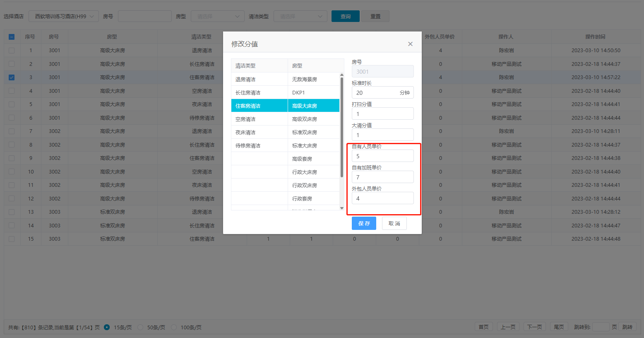
Task: Select 行政大床房 in dialog room type list
Action: click(314, 172)
